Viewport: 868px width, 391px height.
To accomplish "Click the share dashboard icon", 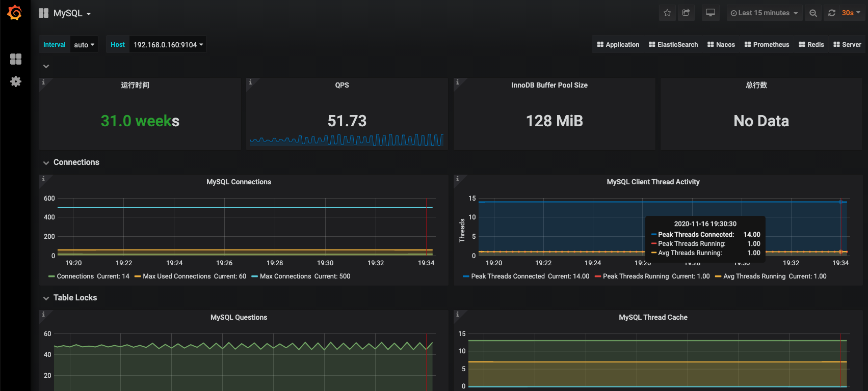I will pyautogui.click(x=686, y=13).
